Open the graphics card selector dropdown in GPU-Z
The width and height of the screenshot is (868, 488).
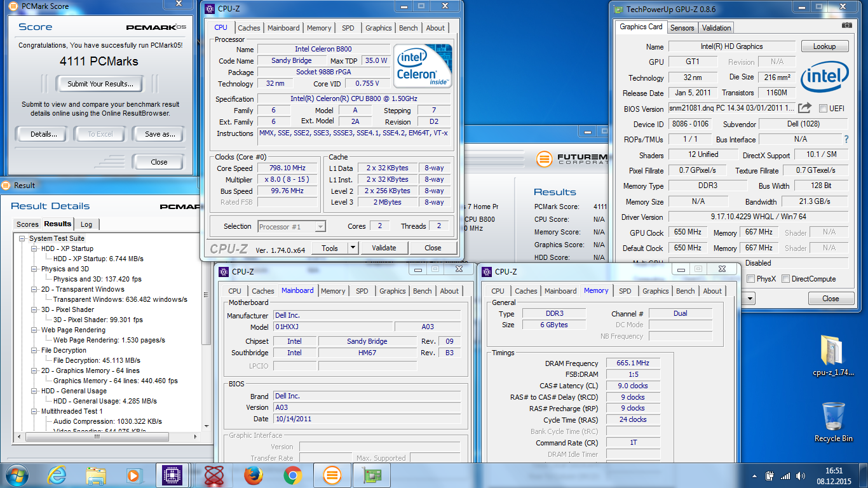click(x=749, y=298)
